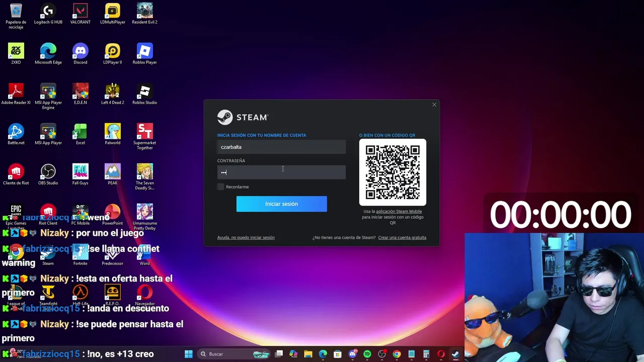This screenshot has width=644, height=362.
Task: Select the Supermarket Together desktop icon
Action: 144,137
